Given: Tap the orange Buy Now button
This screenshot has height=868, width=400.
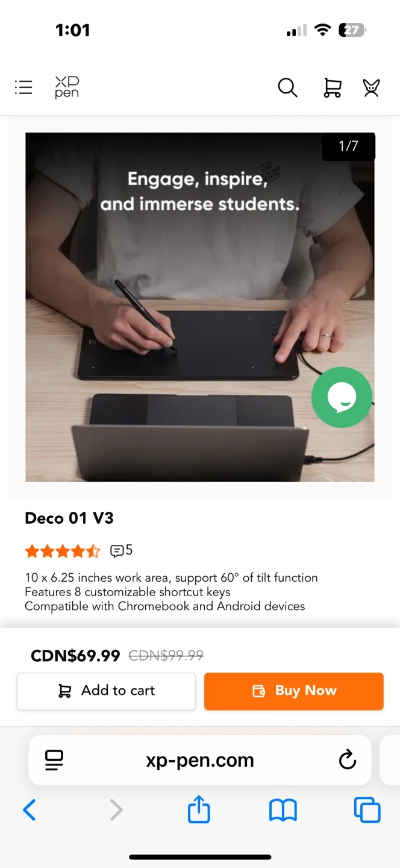Looking at the screenshot, I should (x=294, y=691).
